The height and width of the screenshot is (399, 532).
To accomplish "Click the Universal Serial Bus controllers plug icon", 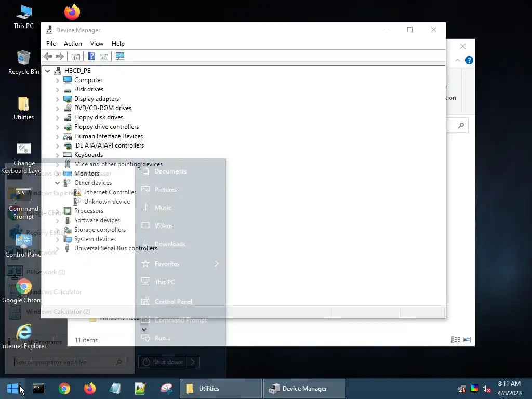I will click(68, 248).
